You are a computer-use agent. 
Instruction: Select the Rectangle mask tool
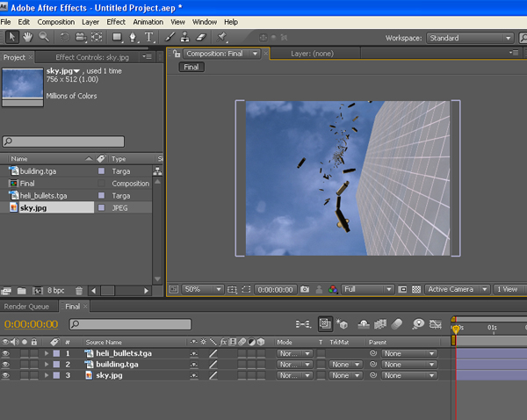pyautogui.click(x=117, y=37)
